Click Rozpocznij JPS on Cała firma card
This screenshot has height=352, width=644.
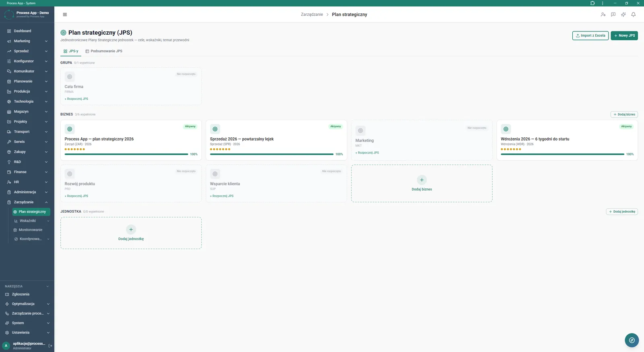tap(76, 99)
